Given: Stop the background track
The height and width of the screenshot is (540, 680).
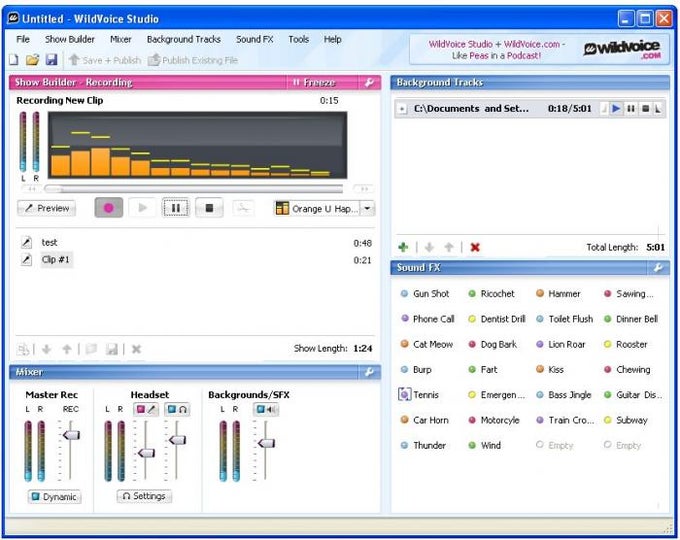Looking at the screenshot, I should point(645,108).
